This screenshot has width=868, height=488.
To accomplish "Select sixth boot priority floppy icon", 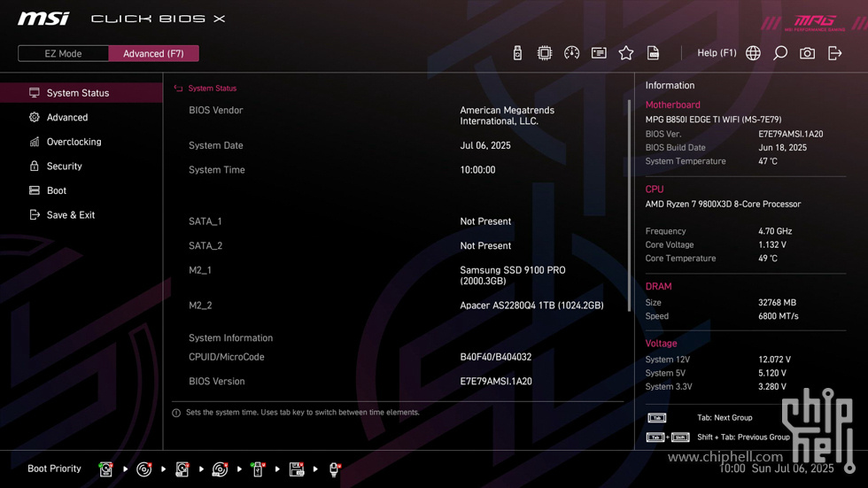I will coord(297,469).
